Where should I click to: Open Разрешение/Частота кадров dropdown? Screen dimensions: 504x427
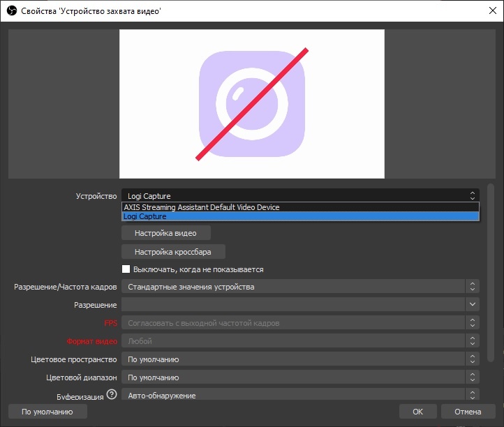click(300, 287)
